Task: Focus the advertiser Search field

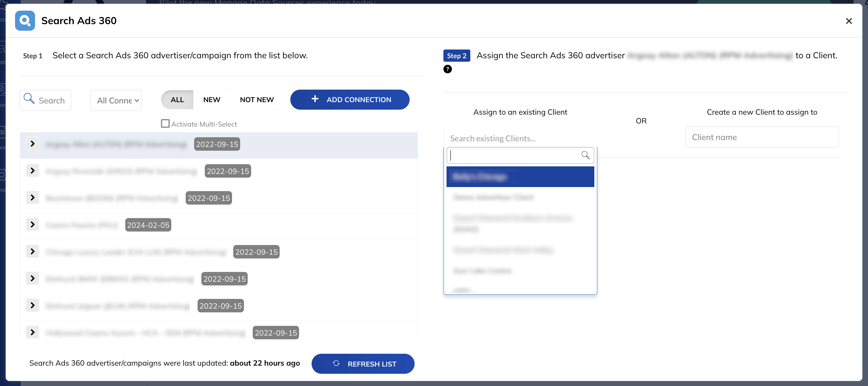Action: [x=45, y=100]
